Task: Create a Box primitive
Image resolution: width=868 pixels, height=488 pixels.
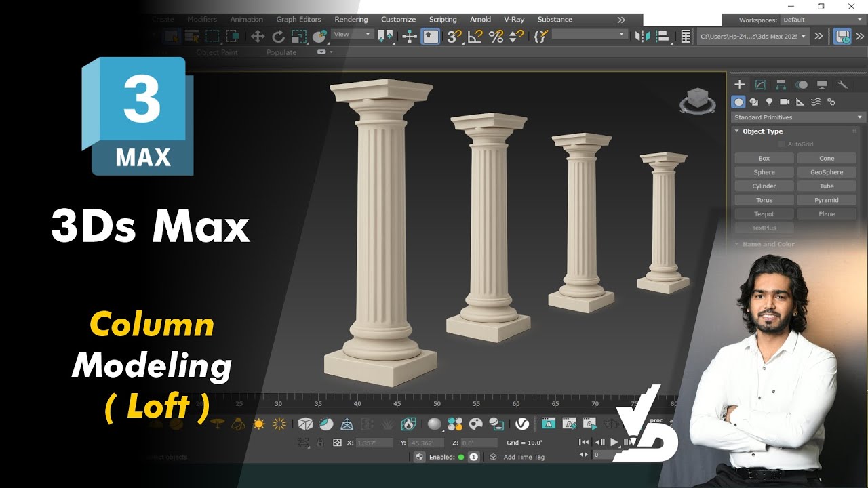Action: (x=764, y=159)
